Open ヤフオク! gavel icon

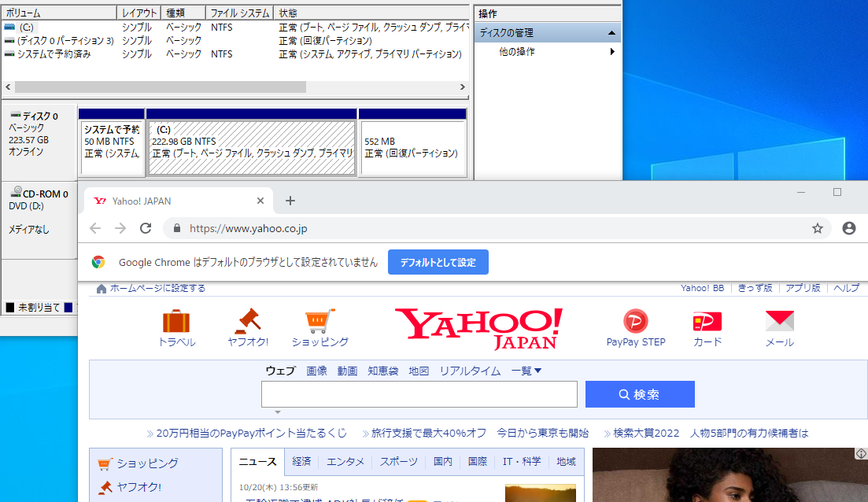click(247, 321)
